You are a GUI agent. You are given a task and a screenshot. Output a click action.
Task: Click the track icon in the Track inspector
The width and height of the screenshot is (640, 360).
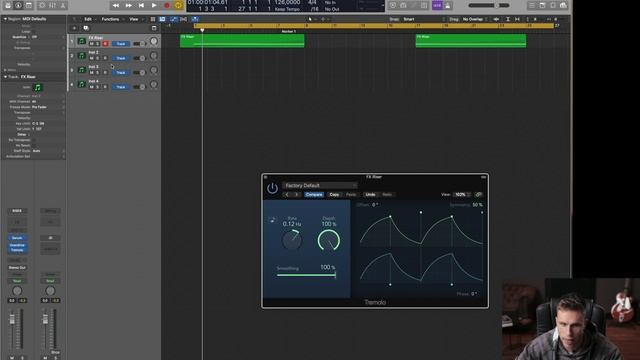(x=38, y=87)
